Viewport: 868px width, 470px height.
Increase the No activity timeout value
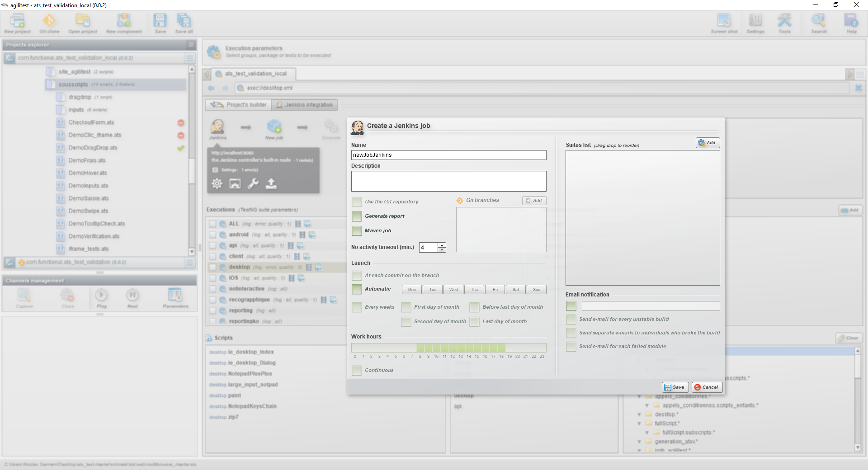[x=442, y=245]
